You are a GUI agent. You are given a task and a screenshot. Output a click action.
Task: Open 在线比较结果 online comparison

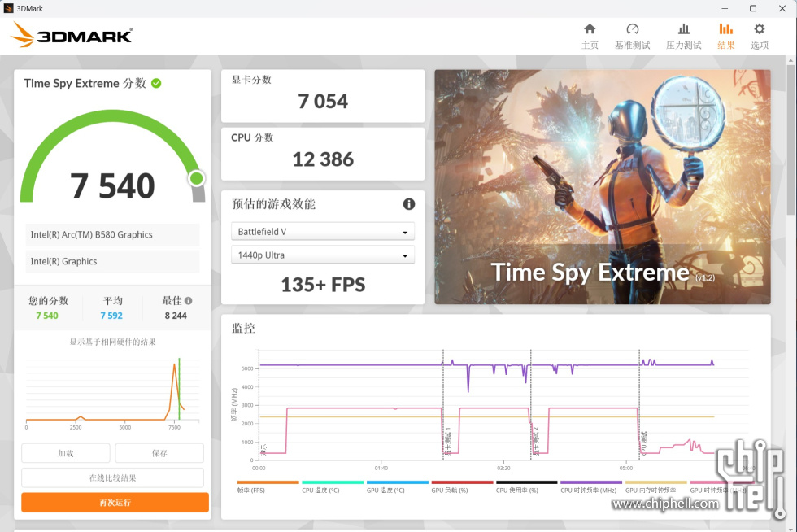pos(112,477)
